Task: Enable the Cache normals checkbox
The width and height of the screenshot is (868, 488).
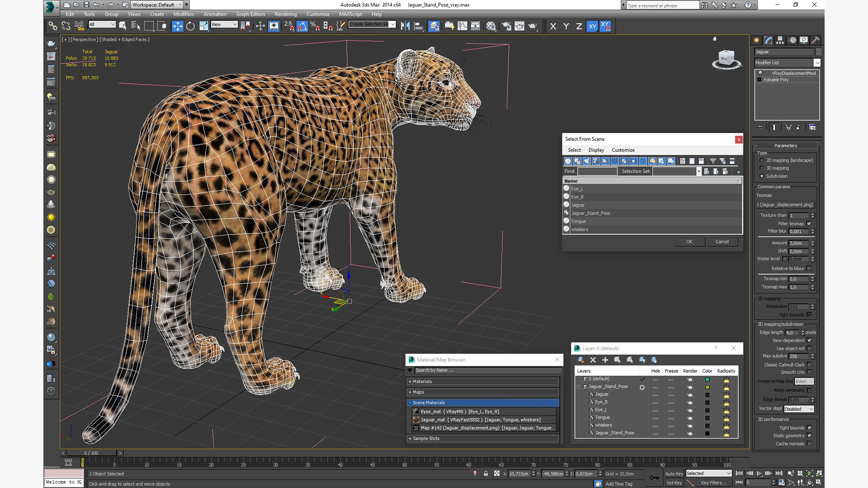Action: 809,444
